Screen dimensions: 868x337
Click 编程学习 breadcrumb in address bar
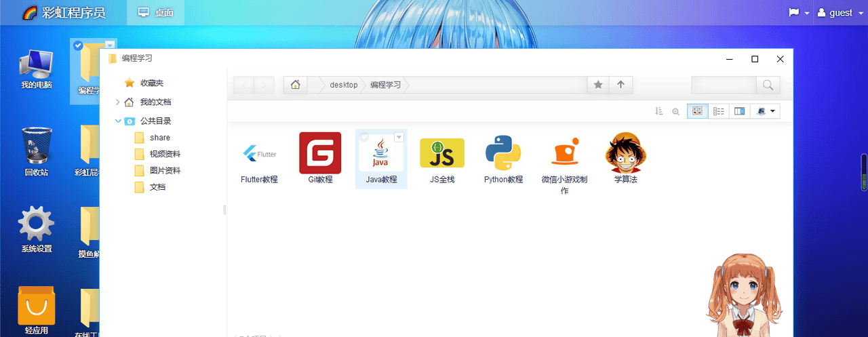coord(385,85)
